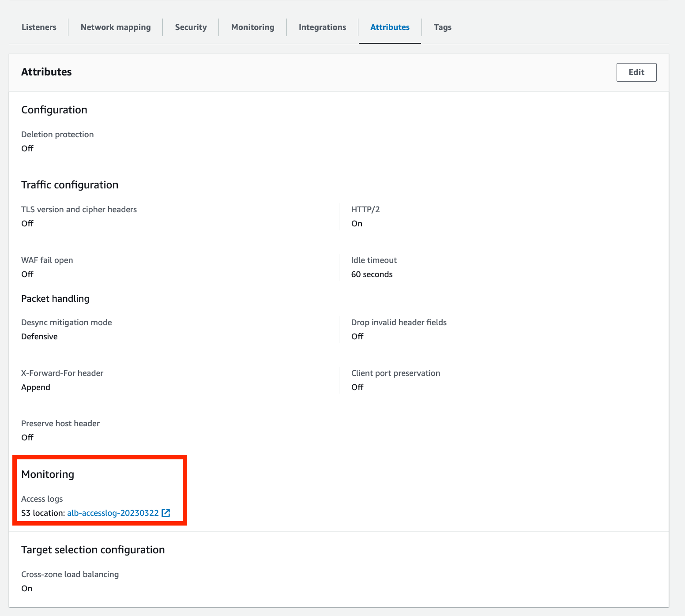View the Monitoring tab
This screenshot has width=685, height=616.
(x=252, y=27)
